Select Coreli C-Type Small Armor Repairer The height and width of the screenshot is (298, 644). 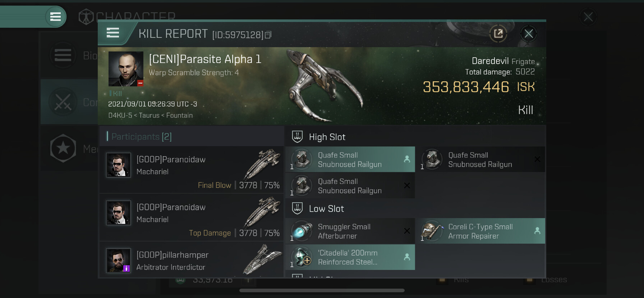click(x=480, y=231)
